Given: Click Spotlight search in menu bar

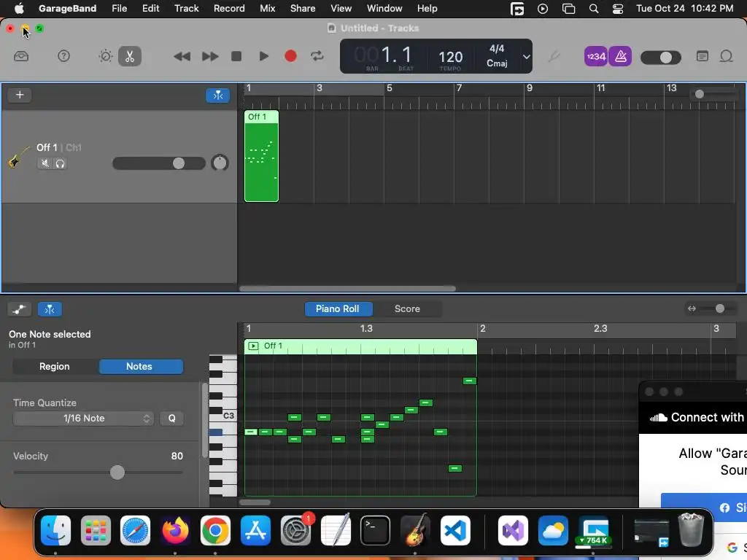Looking at the screenshot, I should pos(594,9).
